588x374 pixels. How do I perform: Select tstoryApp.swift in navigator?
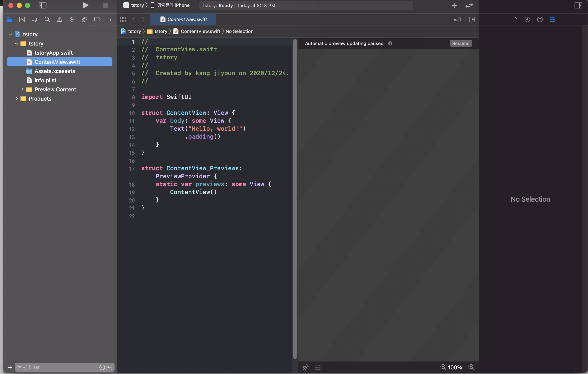[53, 53]
